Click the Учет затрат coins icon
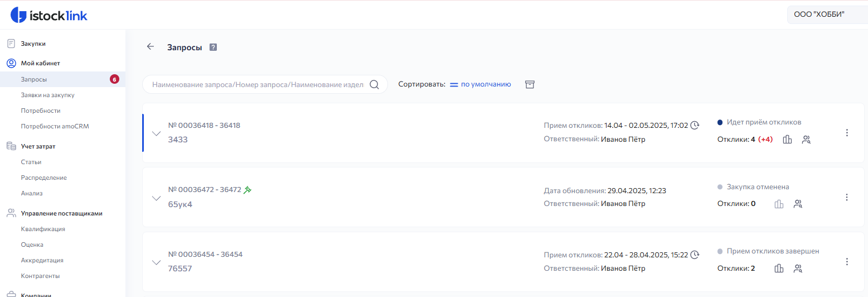Screen dimensions: 868x297 [11, 146]
